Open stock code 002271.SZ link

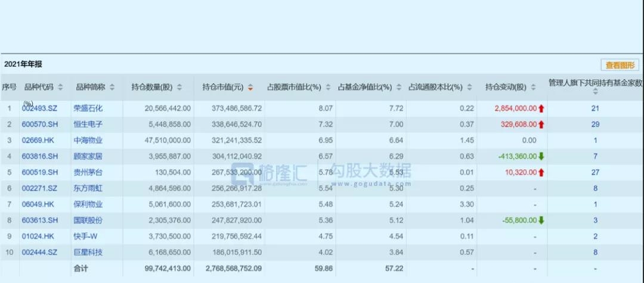pos(39,188)
